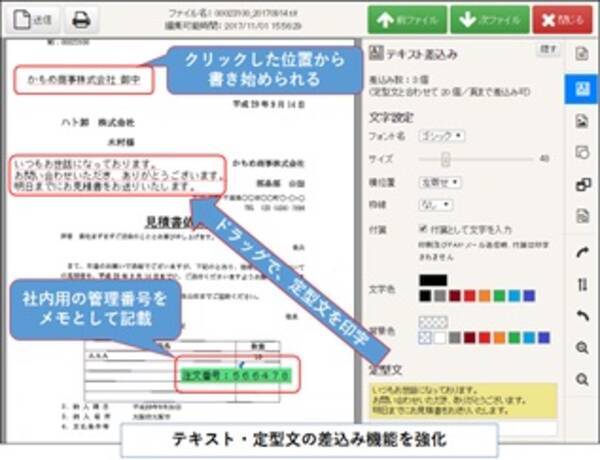Pick dark red background color swatch
600x460 pixels.
point(470,338)
